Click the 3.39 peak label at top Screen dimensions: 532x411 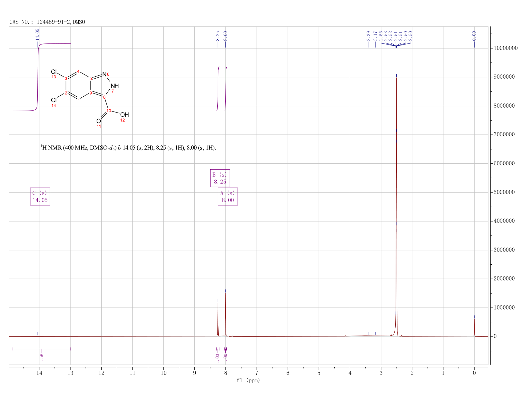pyautogui.click(x=369, y=36)
